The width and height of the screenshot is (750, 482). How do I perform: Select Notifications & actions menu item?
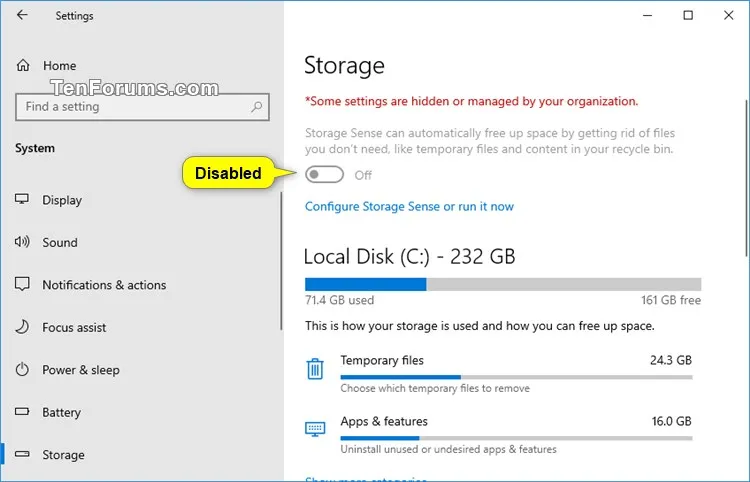point(141,285)
